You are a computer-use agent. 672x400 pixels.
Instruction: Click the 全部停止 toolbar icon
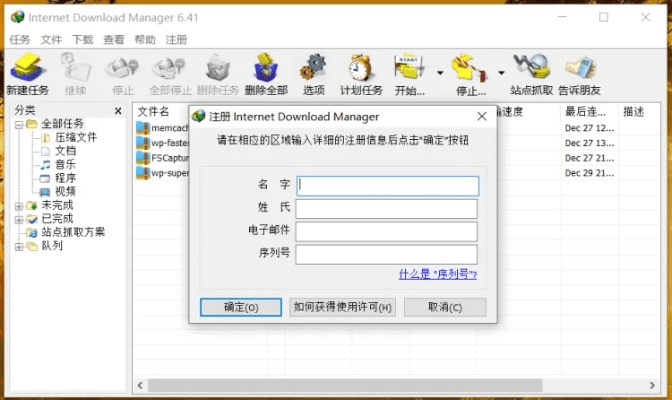point(170,73)
